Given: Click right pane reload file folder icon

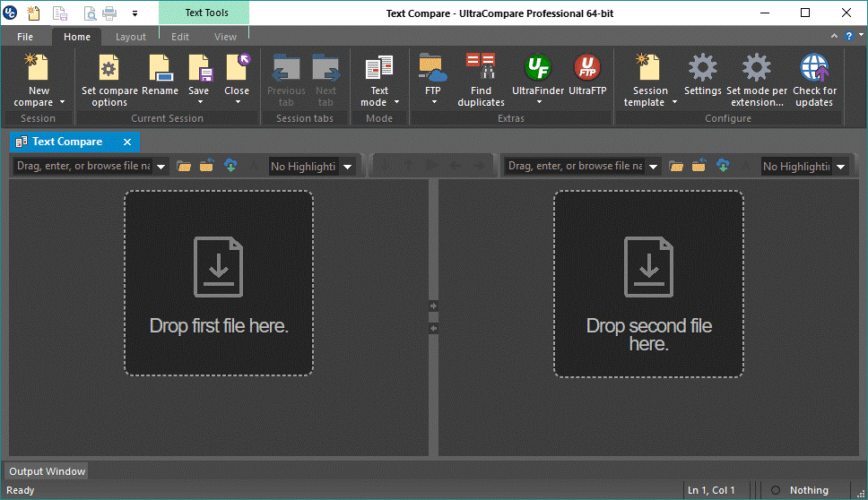Looking at the screenshot, I should coord(699,165).
